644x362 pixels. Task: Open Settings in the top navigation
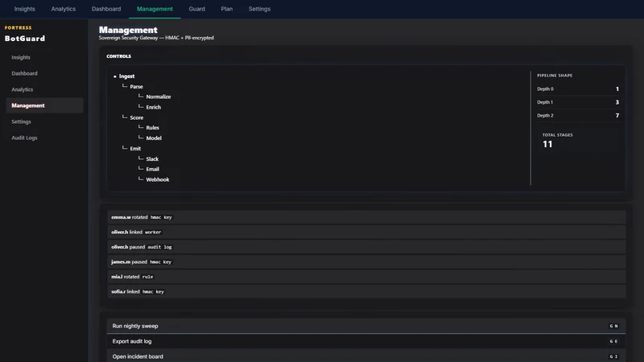[x=259, y=9]
